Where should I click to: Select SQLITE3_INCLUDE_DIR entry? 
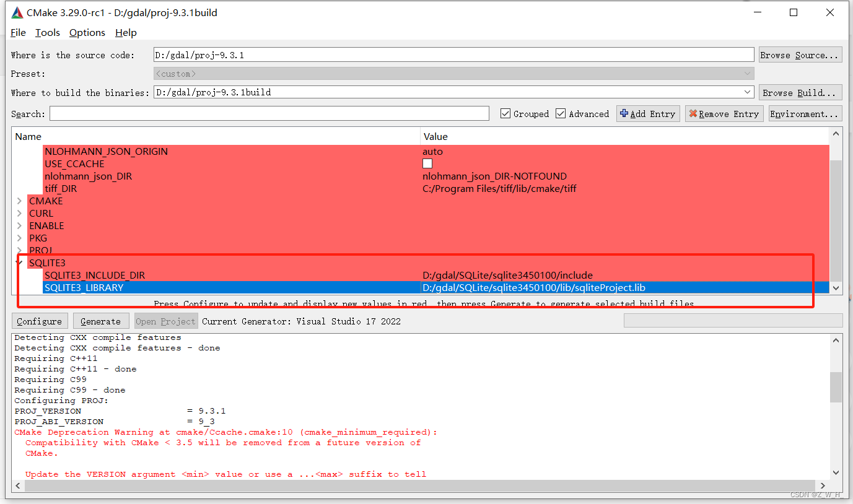pyautogui.click(x=95, y=275)
